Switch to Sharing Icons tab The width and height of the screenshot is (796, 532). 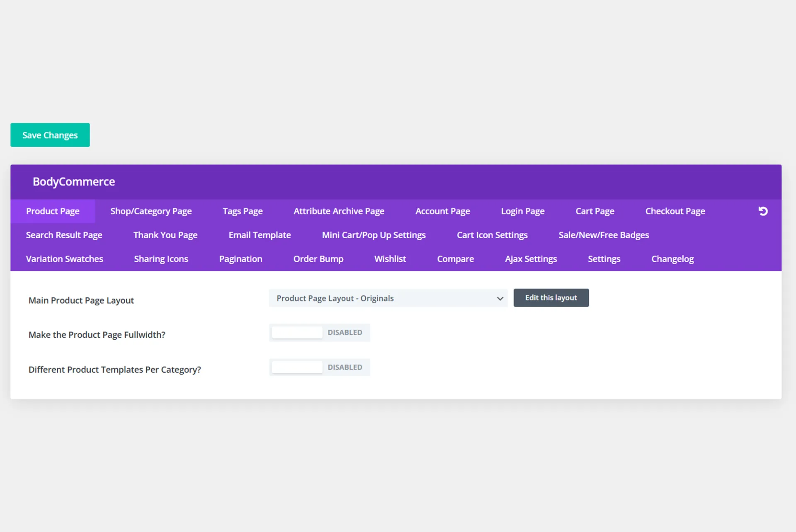point(161,259)
